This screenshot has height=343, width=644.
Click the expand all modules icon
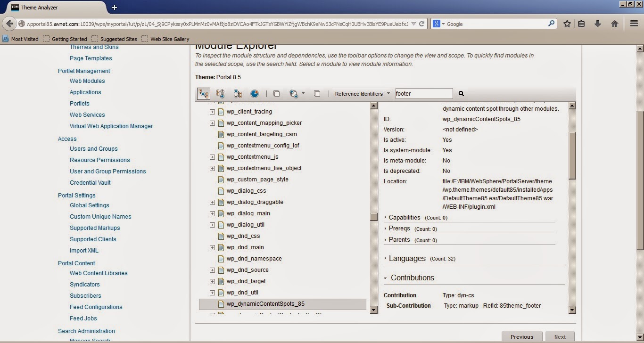pos(277,94)
